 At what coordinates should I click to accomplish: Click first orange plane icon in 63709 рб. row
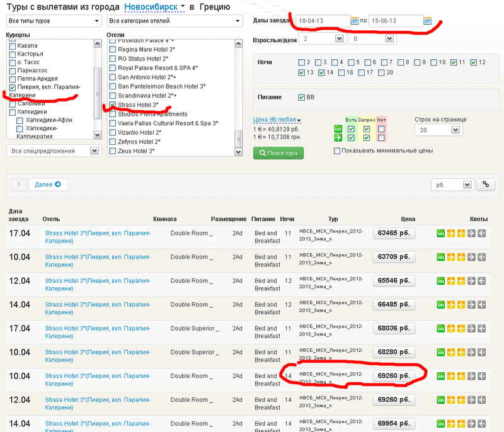coord(451,257)
